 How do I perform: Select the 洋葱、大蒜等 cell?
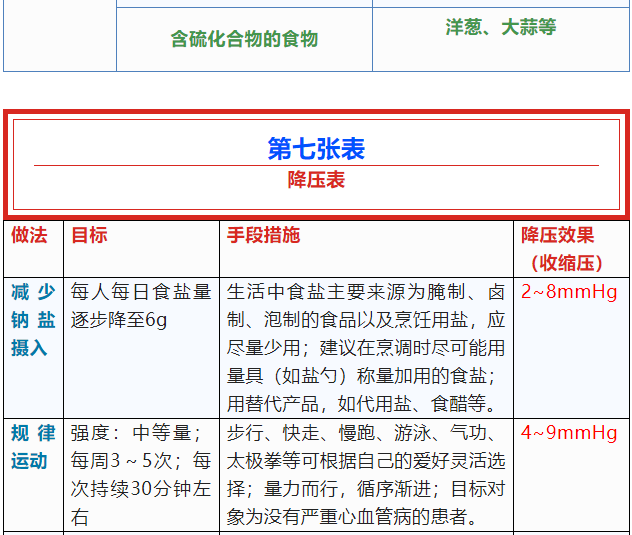pyautogui.click(x=501, y=27)
